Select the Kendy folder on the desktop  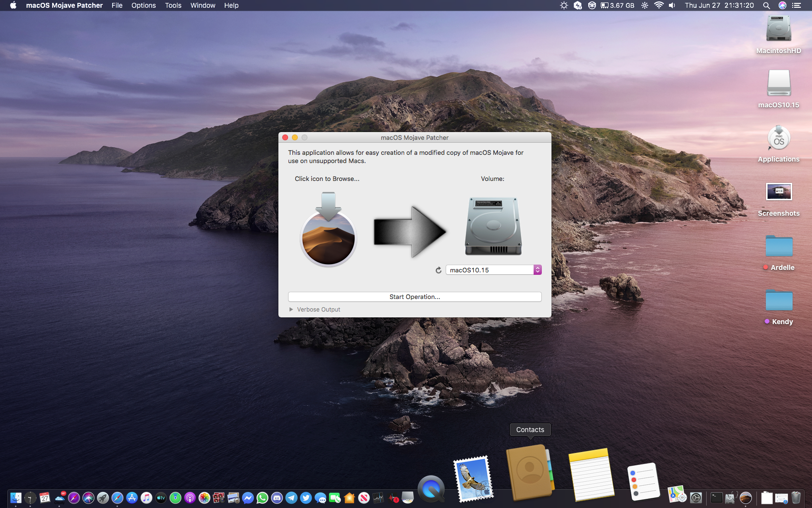point(779,306)
